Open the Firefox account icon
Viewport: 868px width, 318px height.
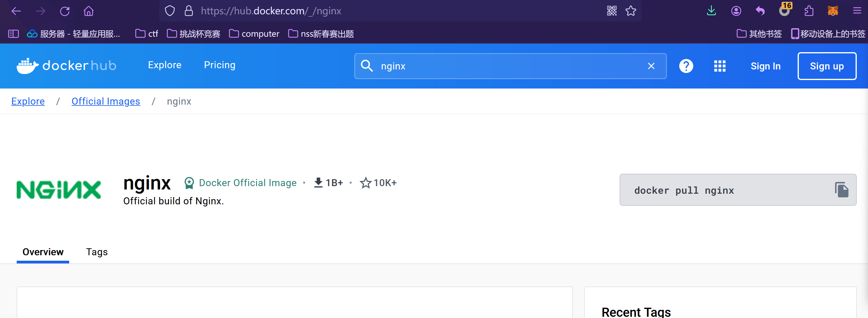click(x=736, y=11)
